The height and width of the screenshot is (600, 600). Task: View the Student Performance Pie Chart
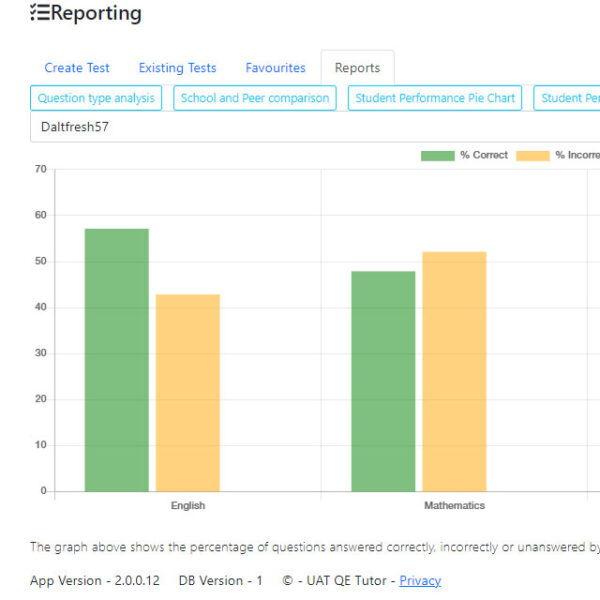point(435,98)
